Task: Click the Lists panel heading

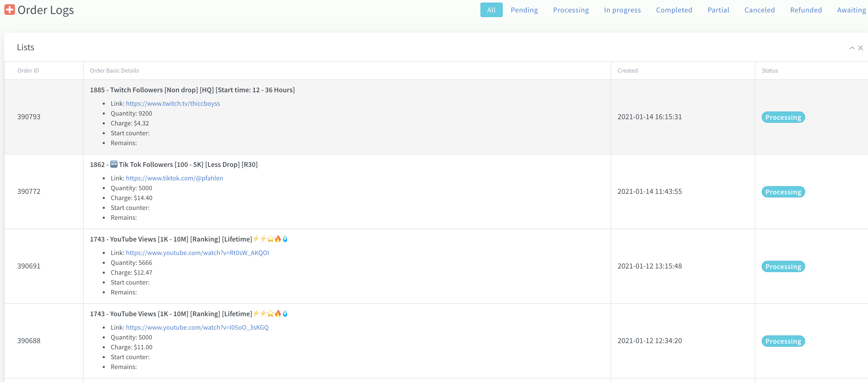Action: coord(26,47)
